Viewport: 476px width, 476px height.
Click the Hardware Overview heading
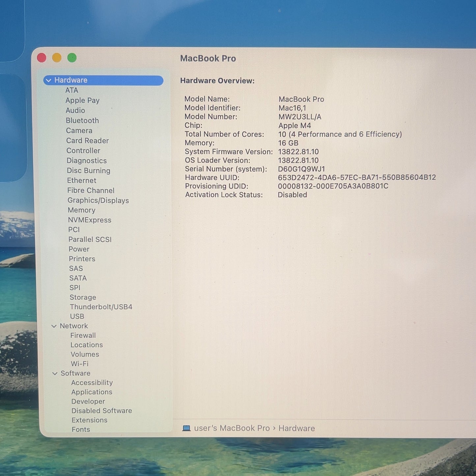pos(217,81)
